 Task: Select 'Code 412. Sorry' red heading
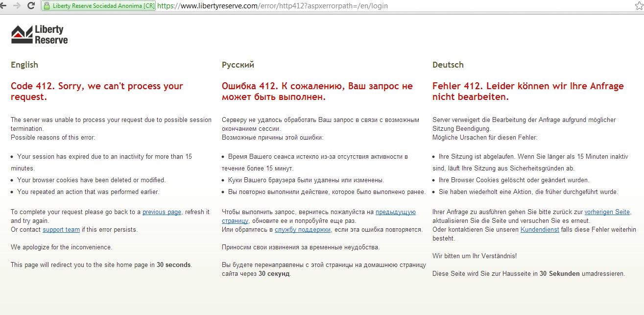coord(97,92)
